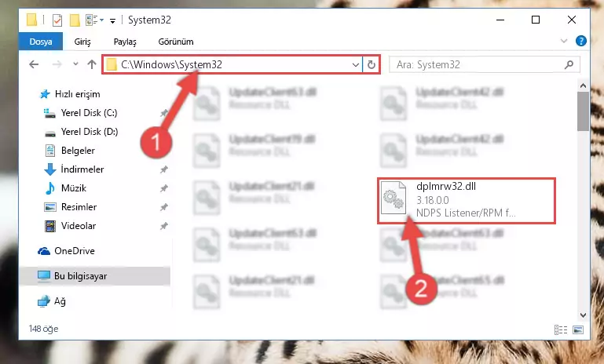Switch to details view layout icon

(561, 329)
